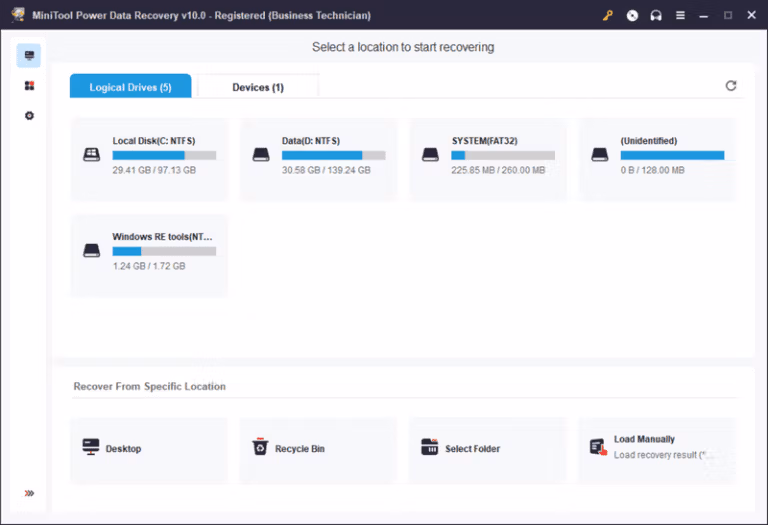Open Load Manually recovery result option
Image resolution: width=768 pixels, height=525 pixels.
click(657, 451)
